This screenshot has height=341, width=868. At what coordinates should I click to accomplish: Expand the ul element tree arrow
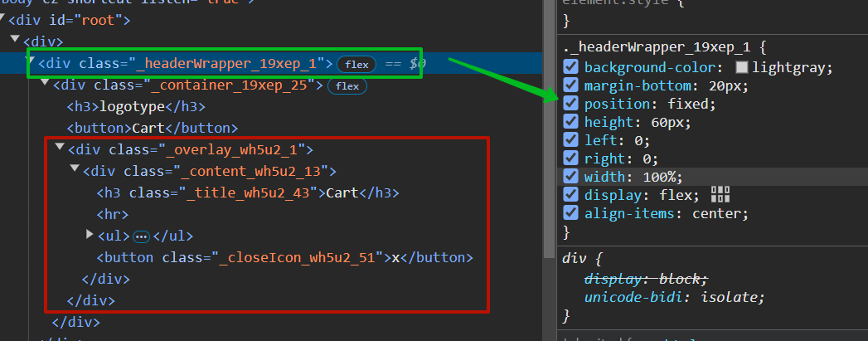tap(90, 235)
